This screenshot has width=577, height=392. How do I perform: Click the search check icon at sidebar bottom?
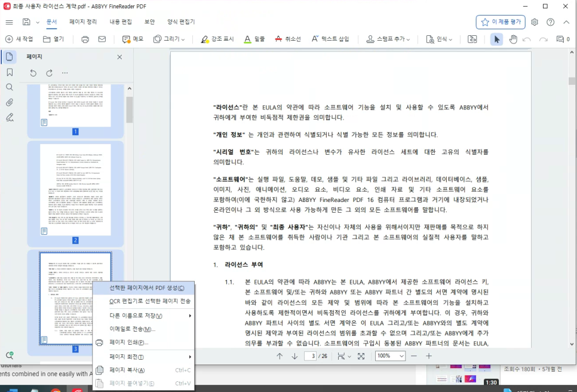10,355
